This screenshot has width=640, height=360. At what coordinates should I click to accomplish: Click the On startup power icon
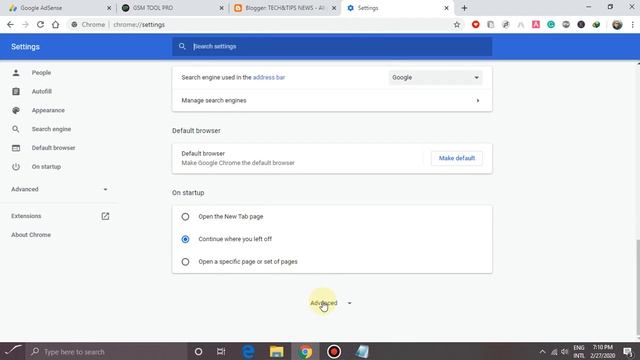(16, 167)
